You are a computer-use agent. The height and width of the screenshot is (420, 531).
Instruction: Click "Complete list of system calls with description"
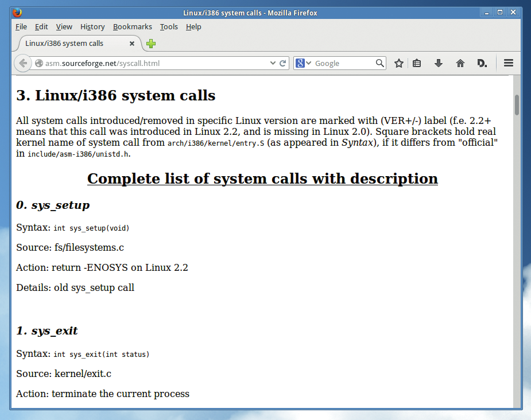(262, 178)
